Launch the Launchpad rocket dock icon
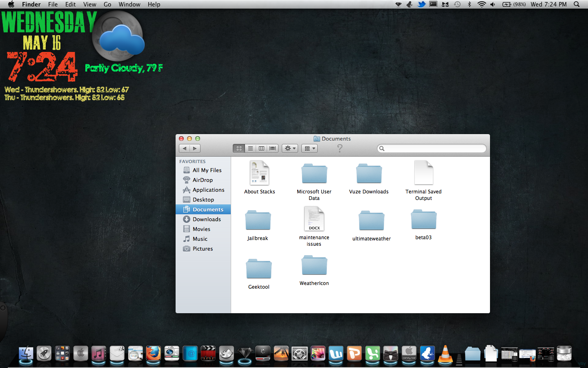The width and height of the screenshot is (588, 368). (44, 353)
